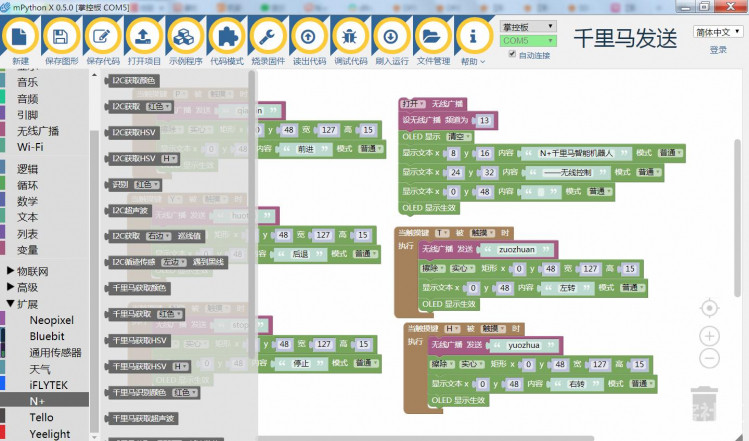Select the Neopixel extension
The width and height of the screenshot is (749, 441).
pyautogui.click(x=52, y=320)
